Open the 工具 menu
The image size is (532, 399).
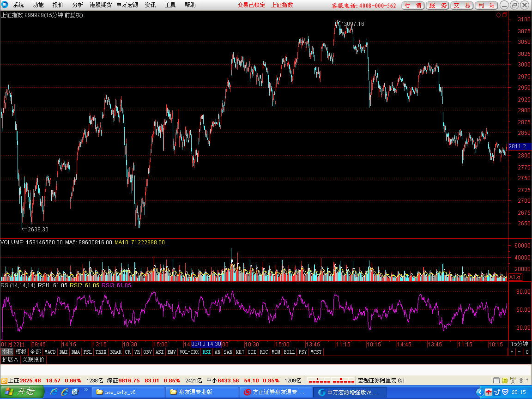click(170, 5)
